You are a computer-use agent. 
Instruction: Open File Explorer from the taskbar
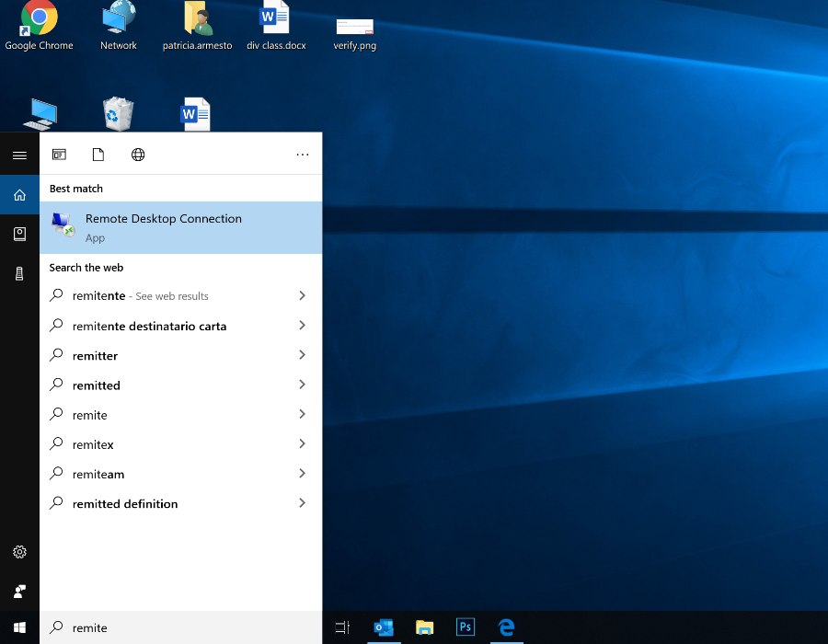pyautogui.click(x=424, y=627)
